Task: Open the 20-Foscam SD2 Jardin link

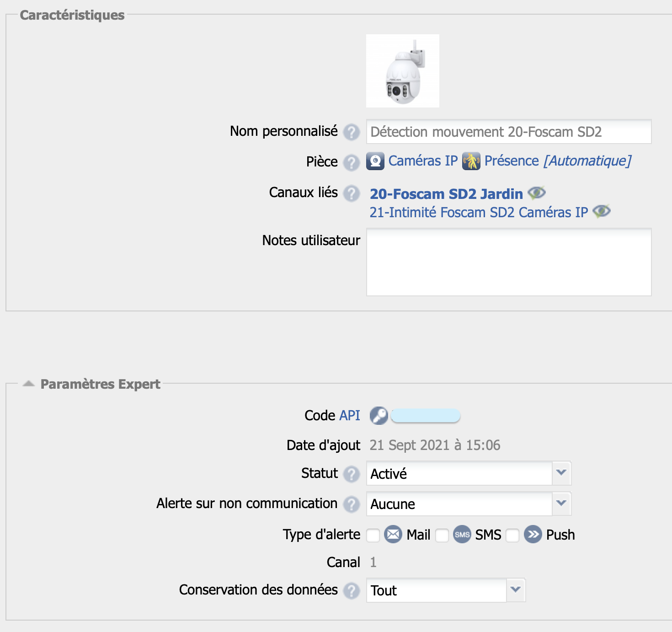Action: [x=446, y=194]
